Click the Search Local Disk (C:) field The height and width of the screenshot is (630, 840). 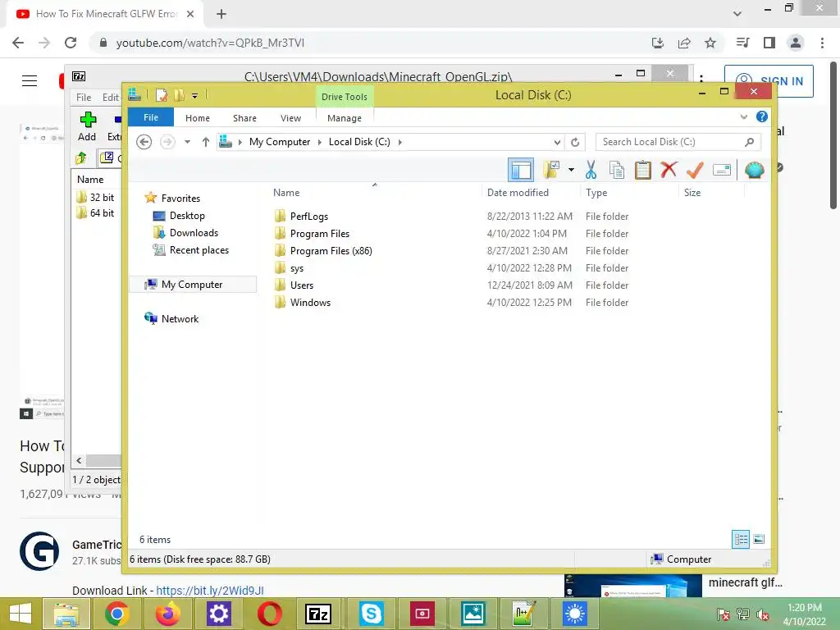[x=678, y=142]
